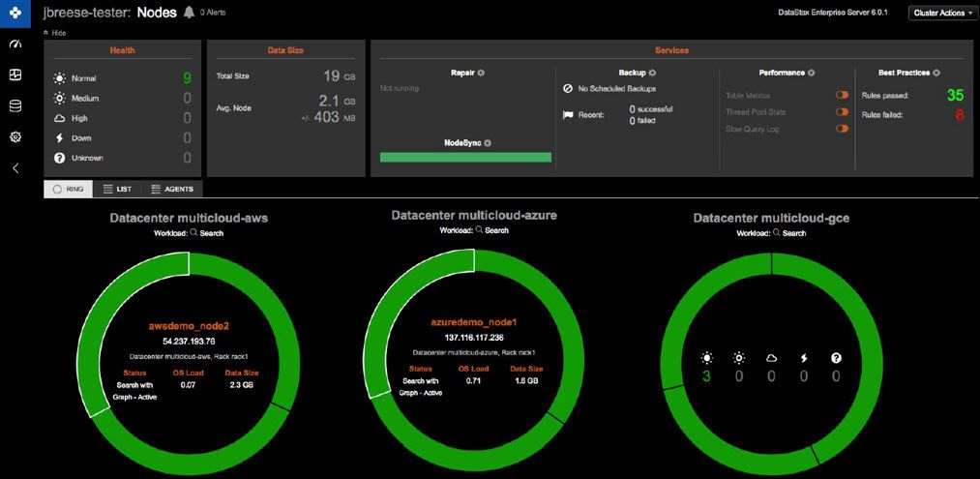Open the settings gear sidebar icon

pos(15,137)
